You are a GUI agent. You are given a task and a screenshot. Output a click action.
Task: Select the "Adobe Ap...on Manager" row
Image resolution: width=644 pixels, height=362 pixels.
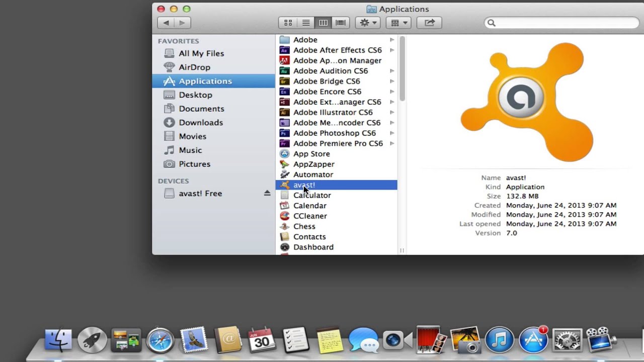point(336,60)
